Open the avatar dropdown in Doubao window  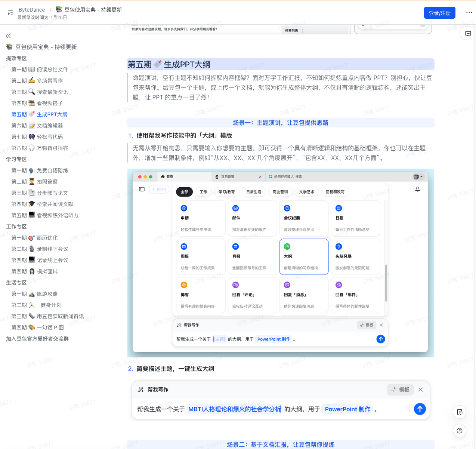(418, 177)
